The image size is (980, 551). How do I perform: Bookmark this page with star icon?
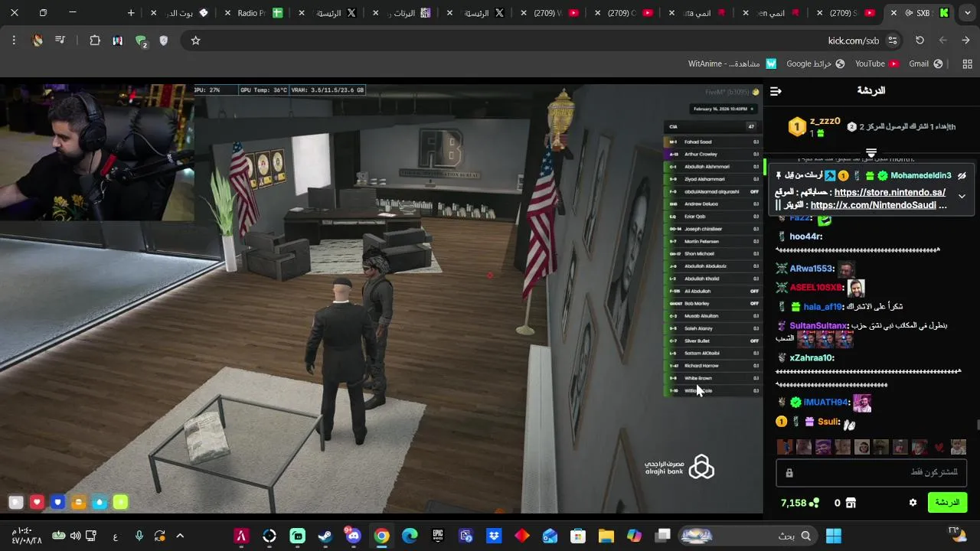point(195,41)
